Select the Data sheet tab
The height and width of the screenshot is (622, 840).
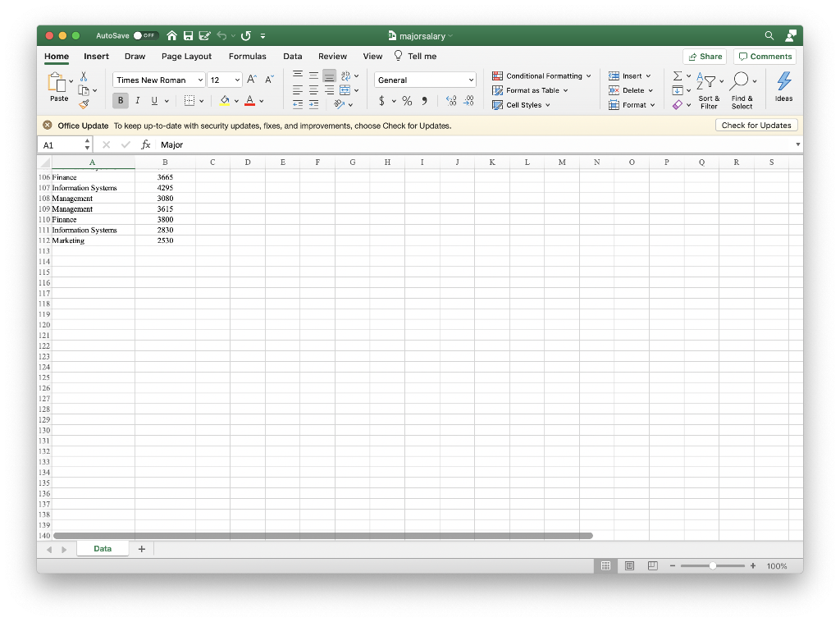pos(103,549)
